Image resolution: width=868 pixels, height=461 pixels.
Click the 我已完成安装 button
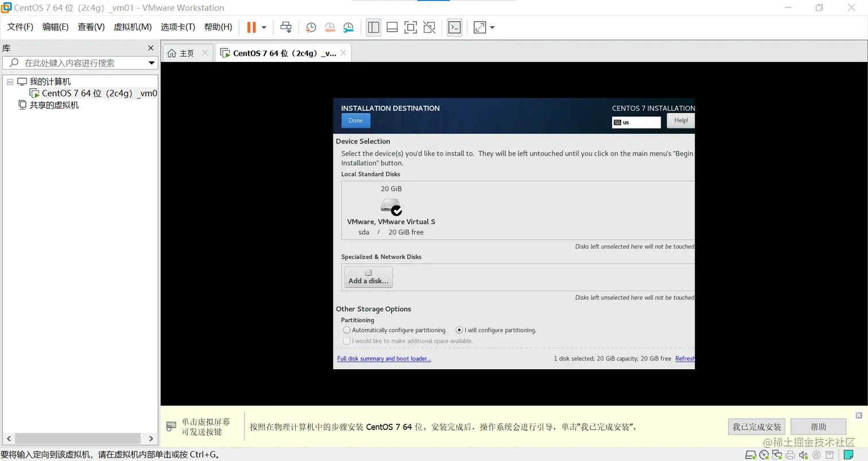pos(757,427)
